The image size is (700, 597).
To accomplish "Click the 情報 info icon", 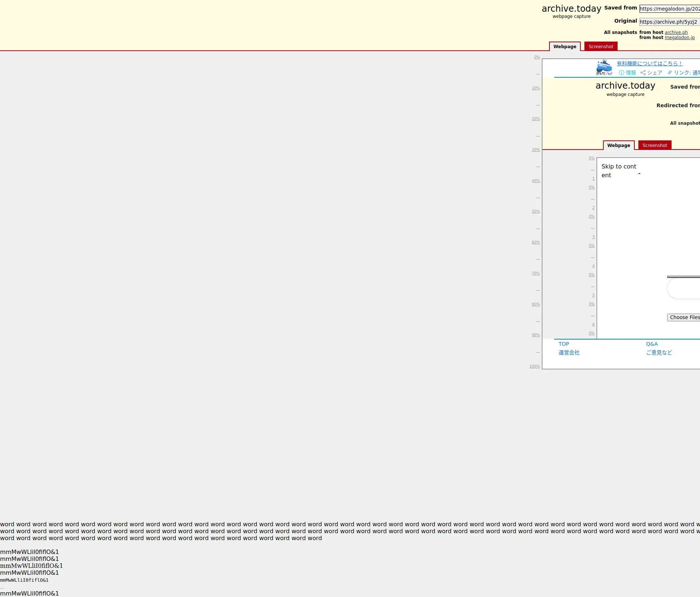I will coord(622,73).
